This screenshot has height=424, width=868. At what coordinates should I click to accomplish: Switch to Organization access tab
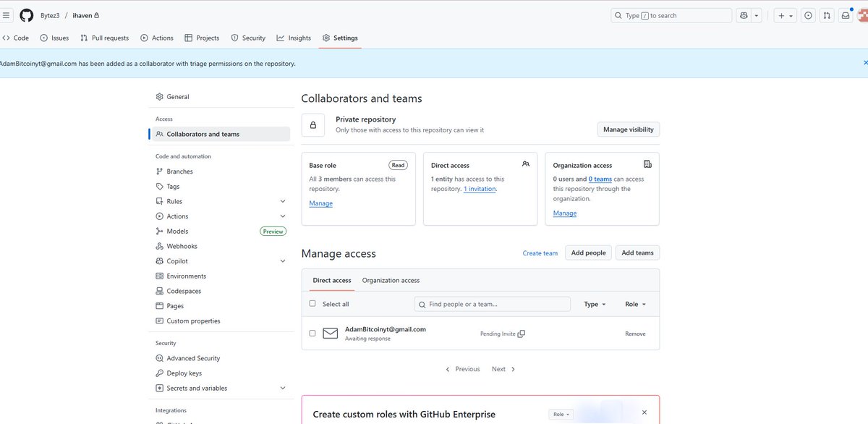coord(391,280)
